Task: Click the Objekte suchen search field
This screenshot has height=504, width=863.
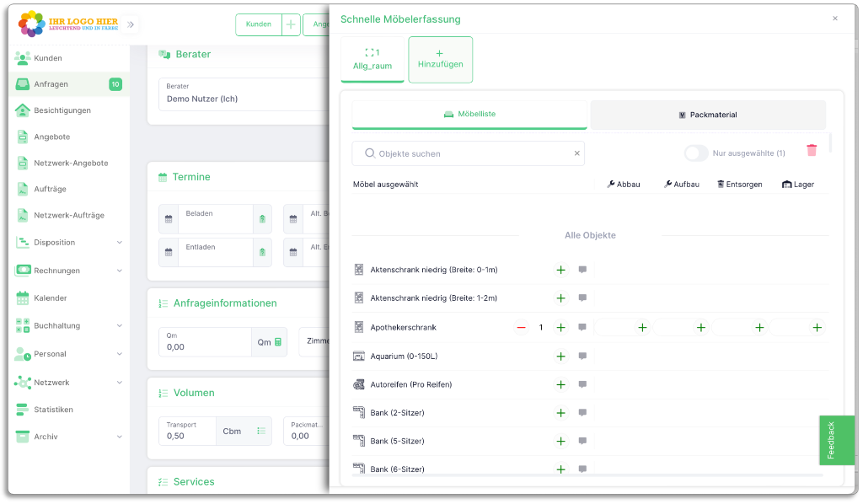Action: (x=468, y=153)
